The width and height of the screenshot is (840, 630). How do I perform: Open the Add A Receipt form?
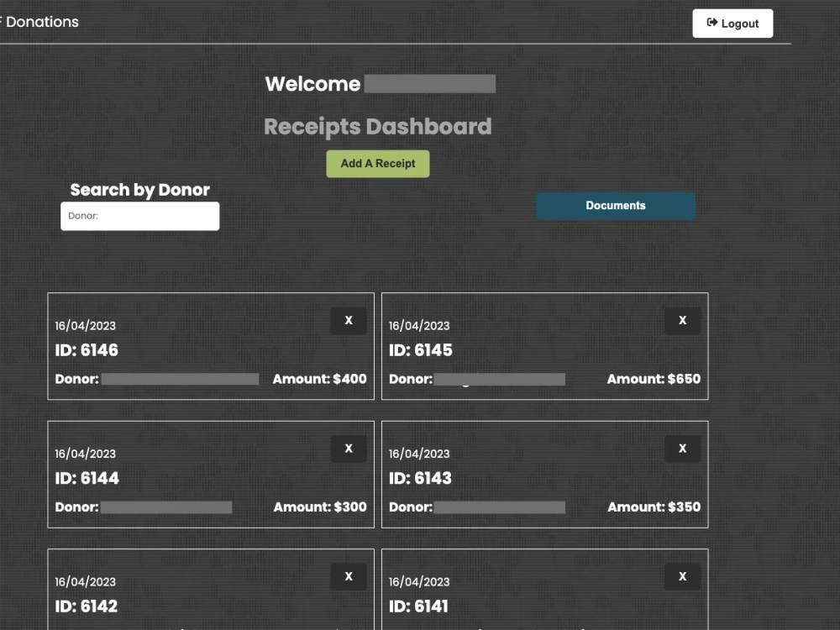(x=378, y=164)
